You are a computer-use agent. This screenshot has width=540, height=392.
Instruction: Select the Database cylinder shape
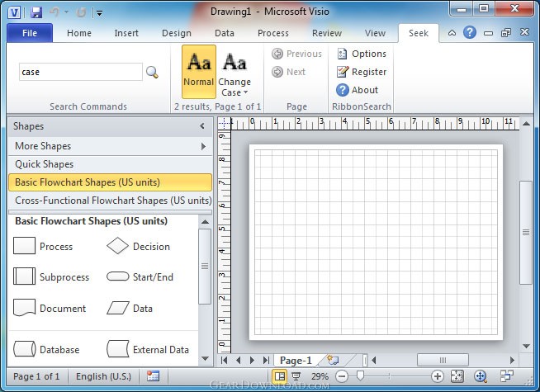(x=46, y=349)
